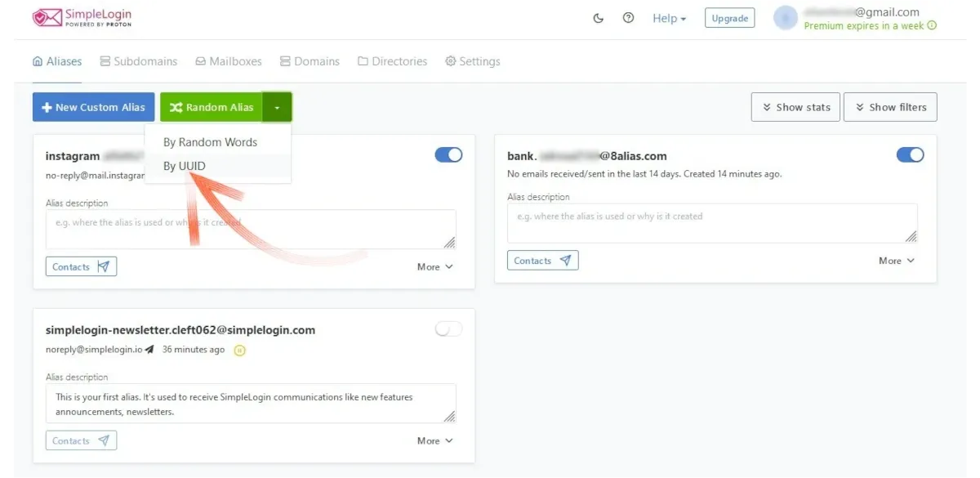980x478 pixels.
Task: Disable the bank alias toggle
Action: [x=910, y=154]
